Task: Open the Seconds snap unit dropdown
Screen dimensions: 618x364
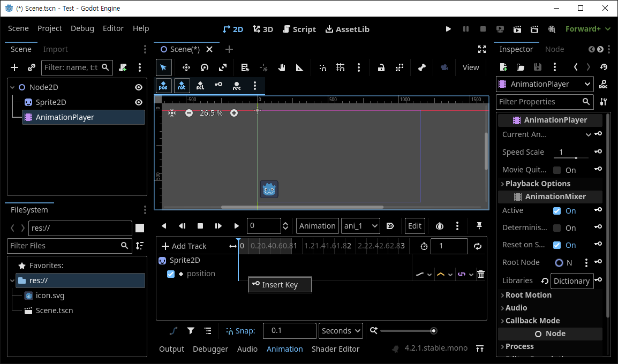Action: pyautogui.click(x=341, y=331)
